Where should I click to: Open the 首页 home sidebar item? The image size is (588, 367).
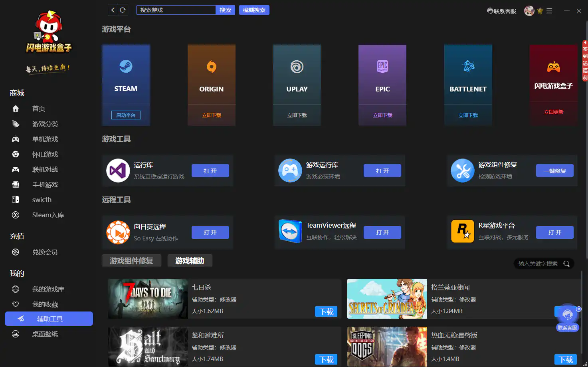pyautogui.click(x=38, y=109)
